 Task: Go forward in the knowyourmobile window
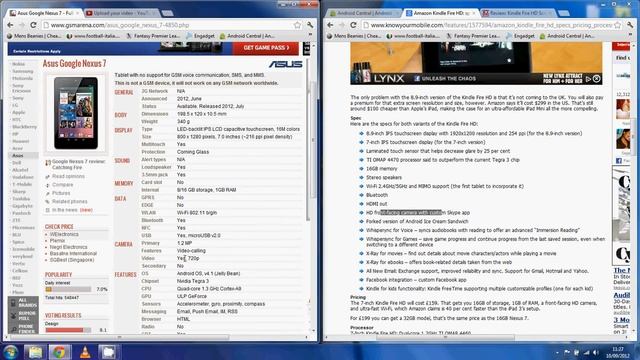tap(342, 25)
